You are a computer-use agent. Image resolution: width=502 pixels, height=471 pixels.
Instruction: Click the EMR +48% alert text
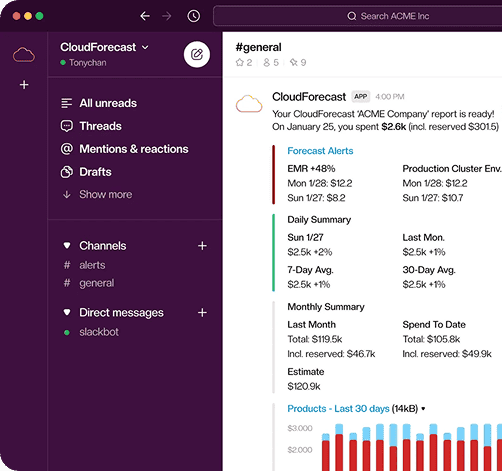point(311,169)
